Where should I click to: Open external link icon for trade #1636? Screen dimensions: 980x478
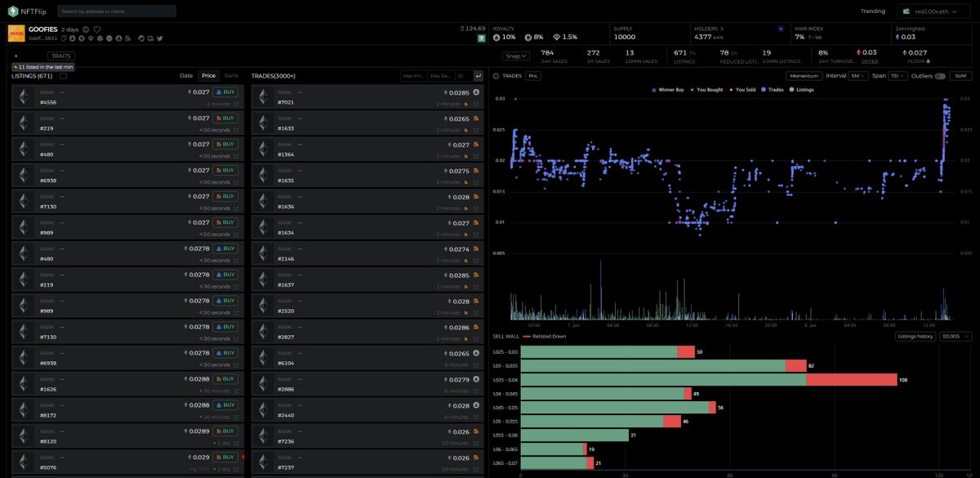[x=476, y=208]
